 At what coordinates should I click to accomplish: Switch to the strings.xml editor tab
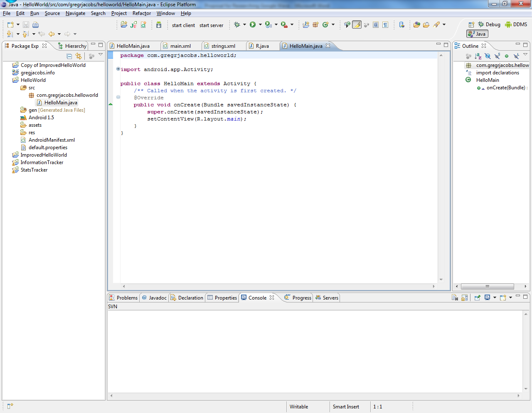point(223,46)
